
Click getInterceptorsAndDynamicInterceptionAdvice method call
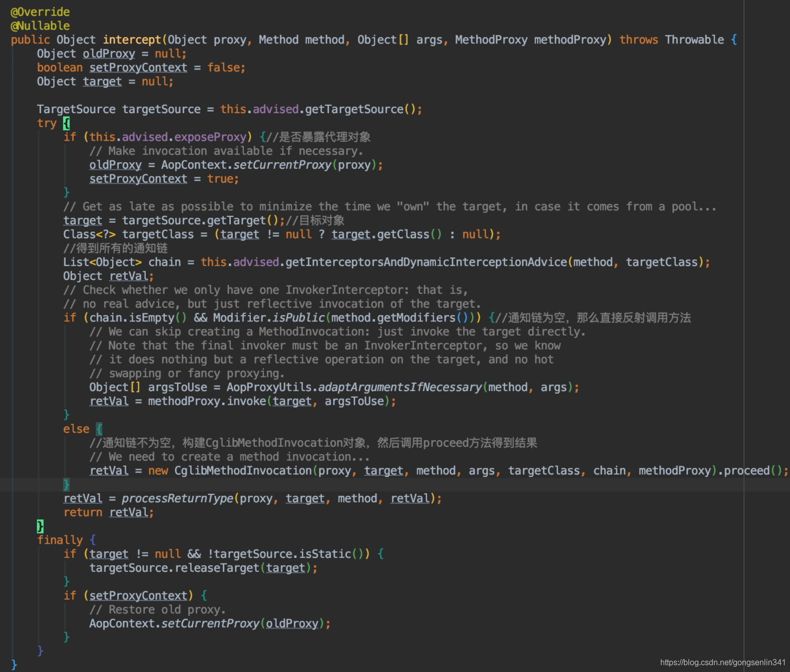(x=426, y=262)
